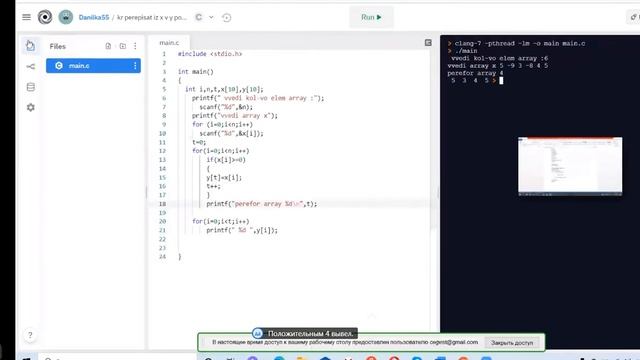The image size is (640, 360).
Task: Click the clang-7 command line in console
Action: coord(520,43)
